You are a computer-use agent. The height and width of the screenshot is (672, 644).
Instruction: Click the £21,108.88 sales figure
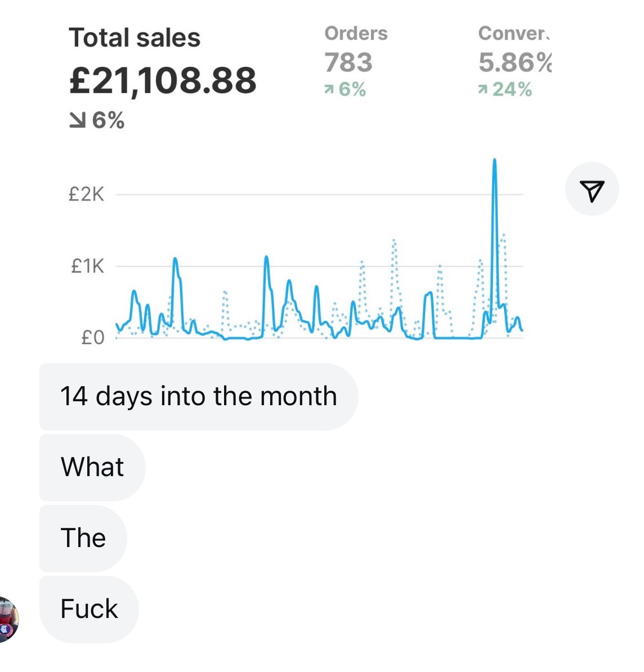[x=163, y=80]
